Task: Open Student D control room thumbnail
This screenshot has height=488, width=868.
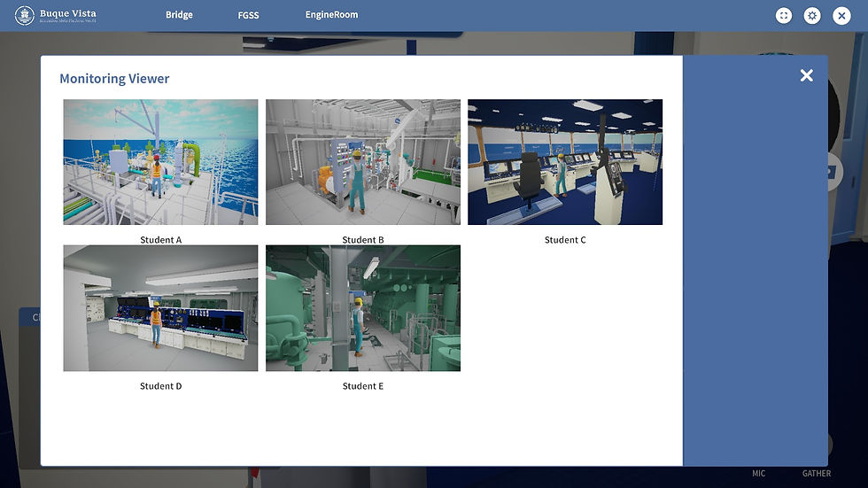Action: [160, 308]
